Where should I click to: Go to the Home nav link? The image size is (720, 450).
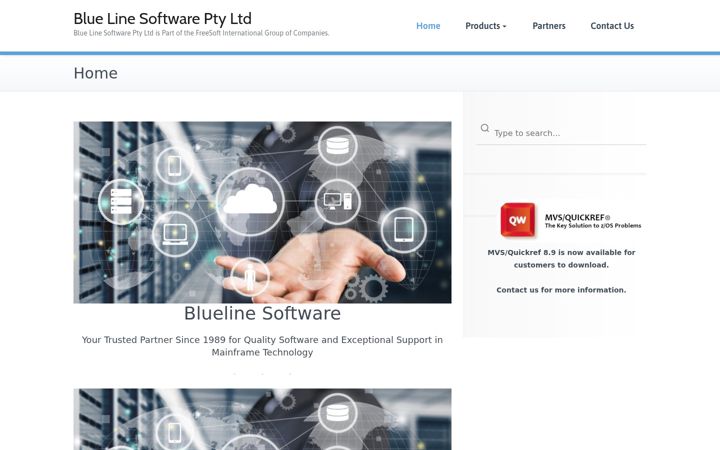[428, 26]
